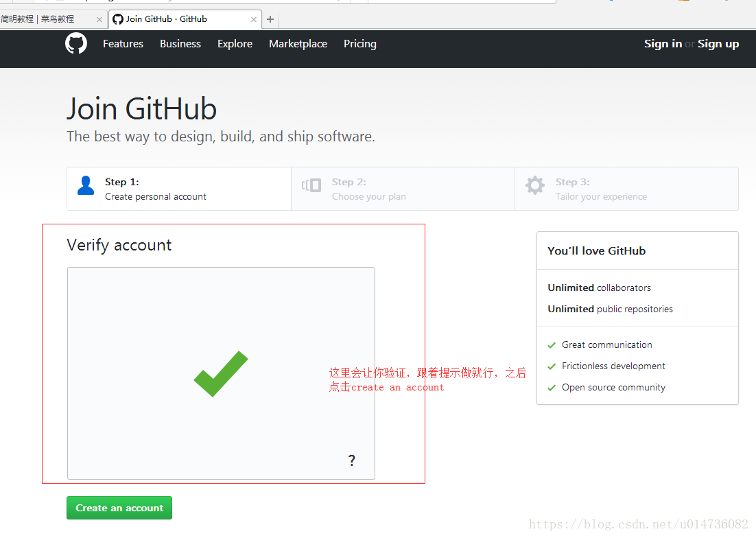Screen dimensions: 756x538
Task: Click the question mark help in captcha box
Action: (352, 460)
